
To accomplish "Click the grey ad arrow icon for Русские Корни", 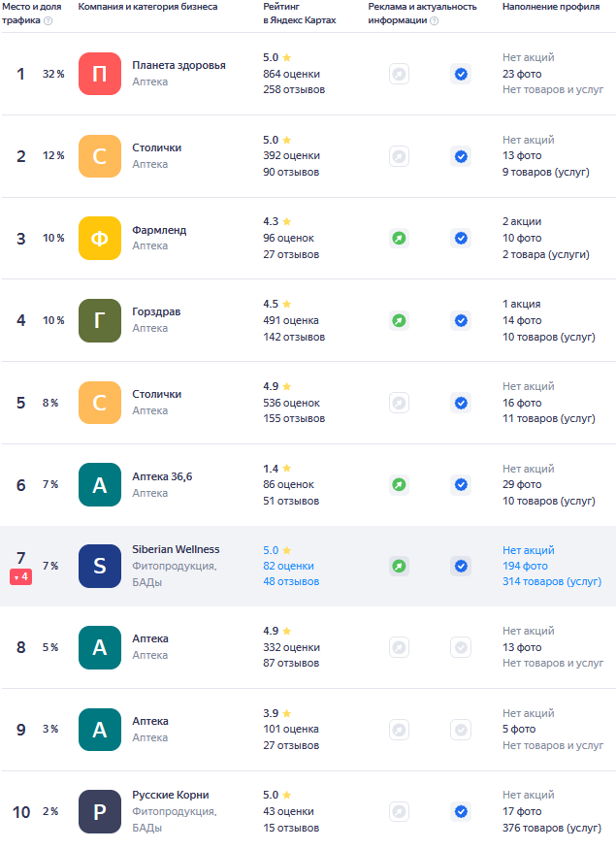I will tap(399, 811).
